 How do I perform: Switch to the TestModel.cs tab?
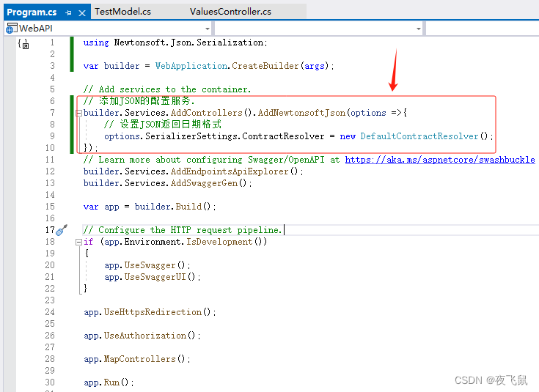pyautogui.click(x=122, y=12)
